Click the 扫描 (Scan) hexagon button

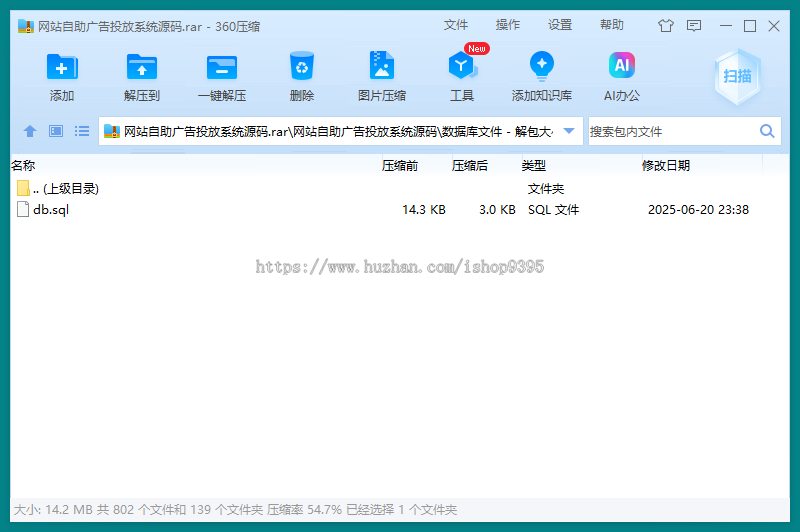point(737,77)
